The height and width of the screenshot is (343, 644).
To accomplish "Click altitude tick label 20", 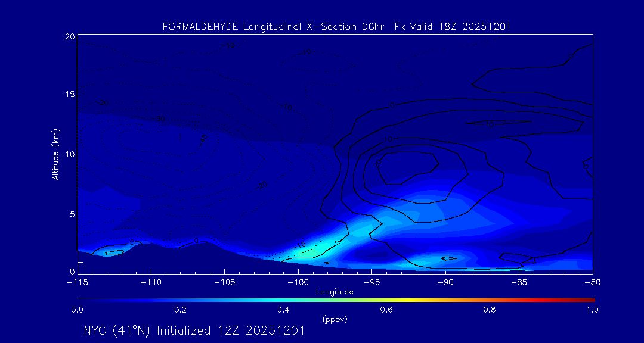I will (69, 36).
